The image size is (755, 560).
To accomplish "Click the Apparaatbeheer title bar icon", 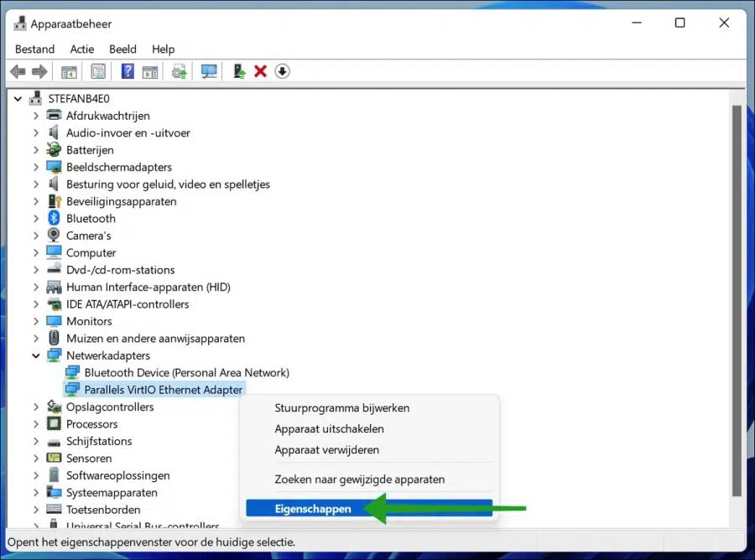I will [20, 23].
